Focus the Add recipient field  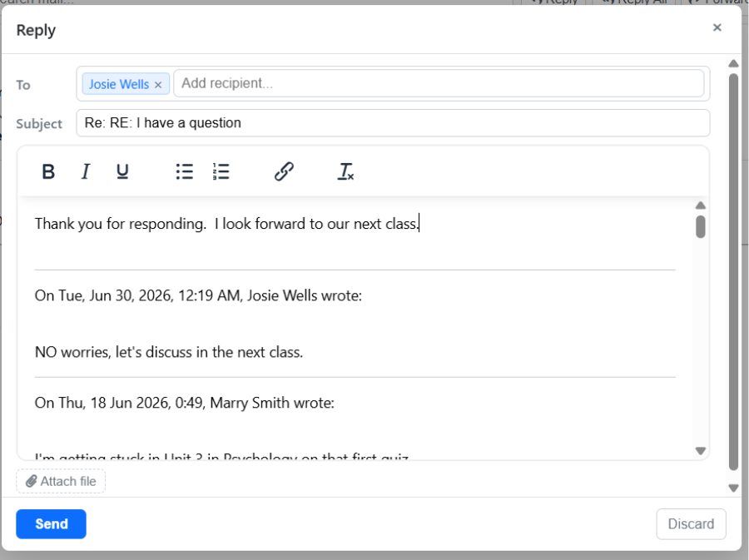(439, 83)
